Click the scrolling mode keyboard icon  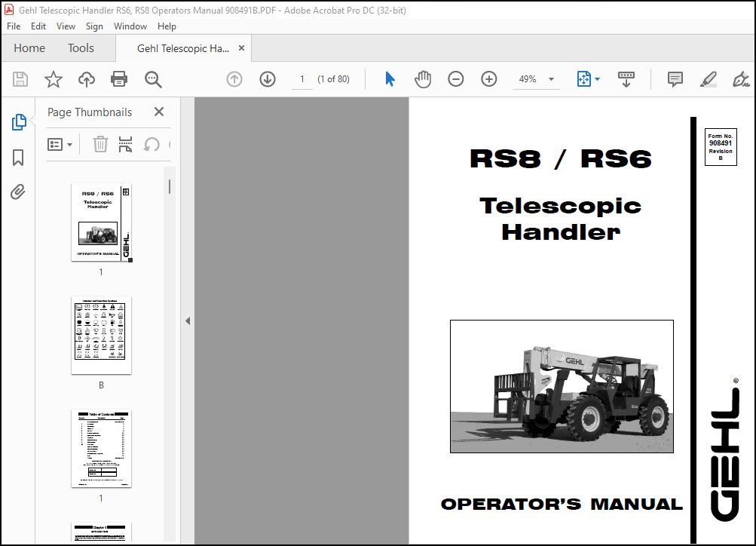(626, 79)
